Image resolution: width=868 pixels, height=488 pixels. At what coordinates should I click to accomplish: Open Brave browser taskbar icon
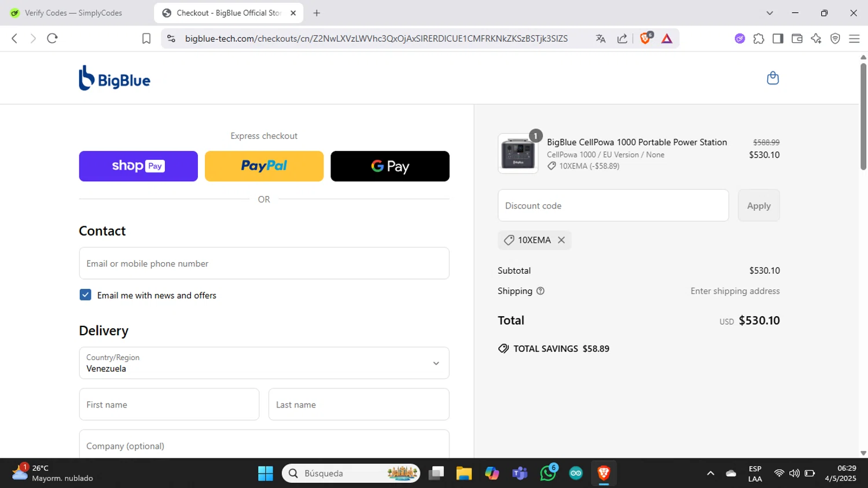[604, 474]
